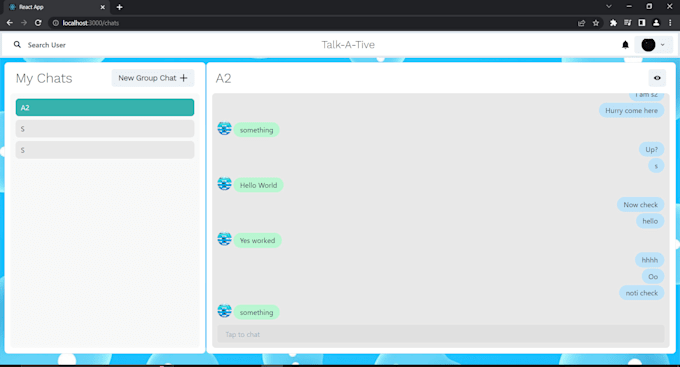Image resolution: width=680 pixels, height=367 pixels.
Task: Select the A2 chat in My Chats
Action: click(105, 108)
